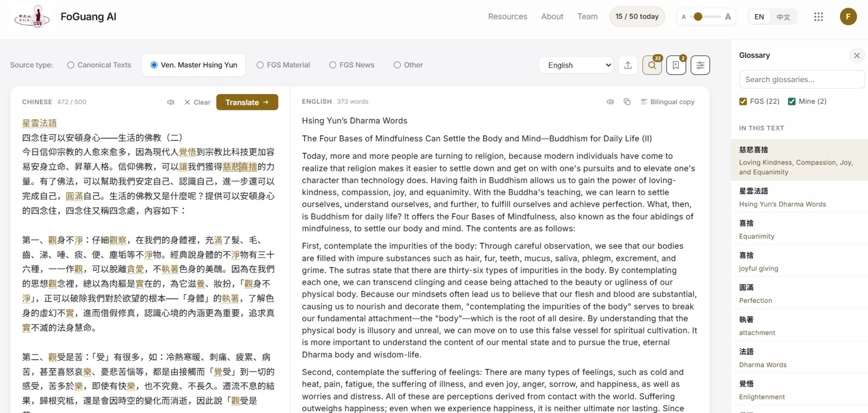Click the Glossary panel title
This screenshot has width=868, height=413.
(x=754, y=55)
